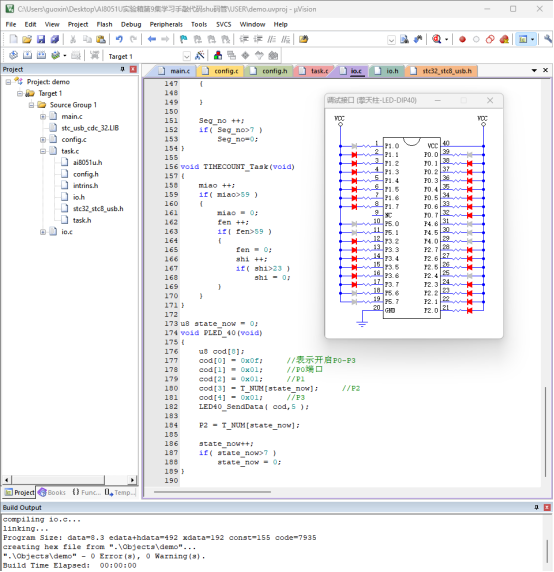Image resolution: width=554 pixels, height=572 pixels.
Task: Open the Peripherals menu
Action: click(x=166, y=24)
